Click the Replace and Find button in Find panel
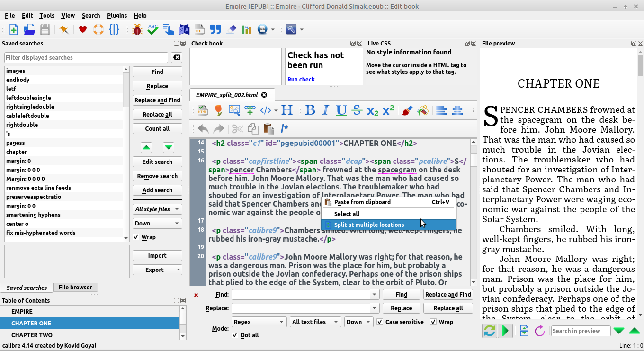 pyautogui.click(x=448, y=295)
